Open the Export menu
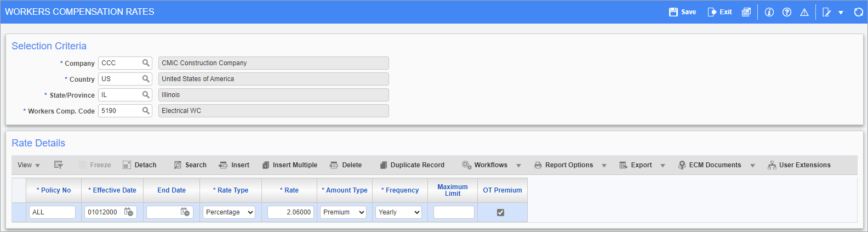The height and width of the screenshot is (232, 868). [x=636, y=165]
